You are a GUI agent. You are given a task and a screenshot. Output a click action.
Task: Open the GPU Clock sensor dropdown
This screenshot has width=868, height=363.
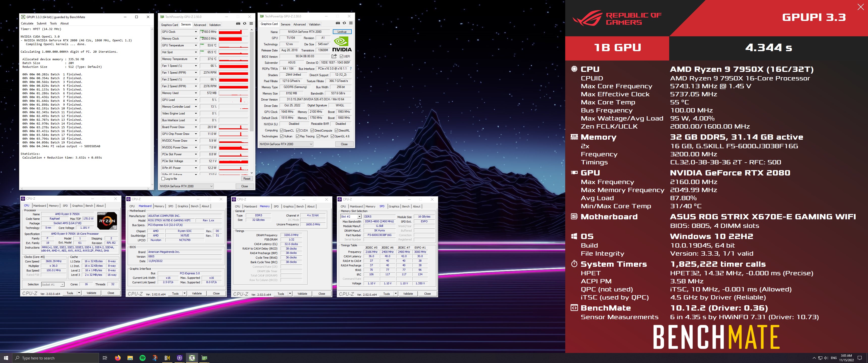(196, 32)
